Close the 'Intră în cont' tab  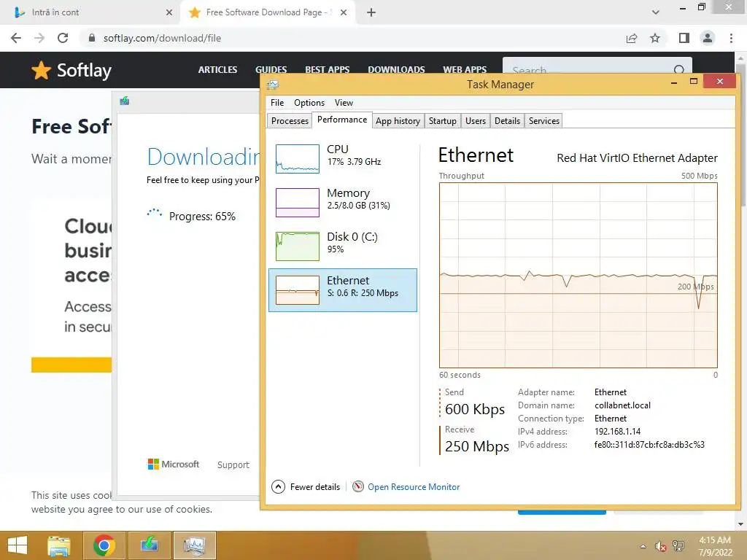coord(169,13)
